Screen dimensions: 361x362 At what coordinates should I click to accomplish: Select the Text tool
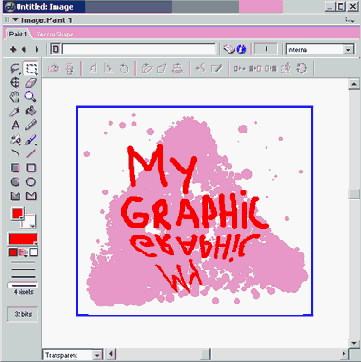15,125
